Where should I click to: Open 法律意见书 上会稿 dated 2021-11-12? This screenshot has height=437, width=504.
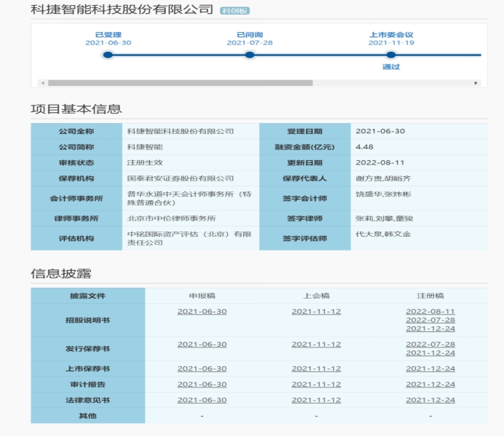tap(316, 400)
